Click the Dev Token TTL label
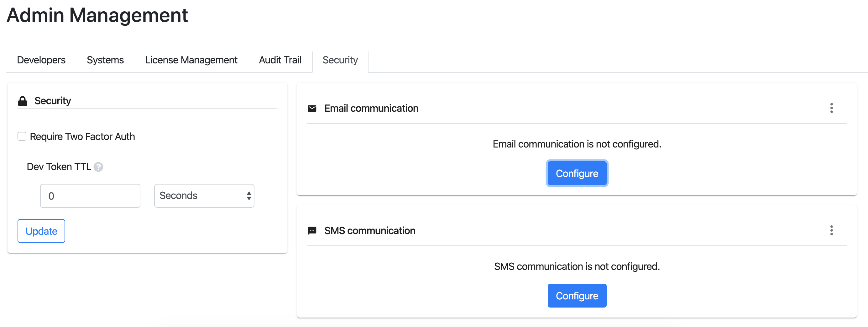The width and height of the screenshot is (868, 327). pyautogui.click(x=59, y=167)
